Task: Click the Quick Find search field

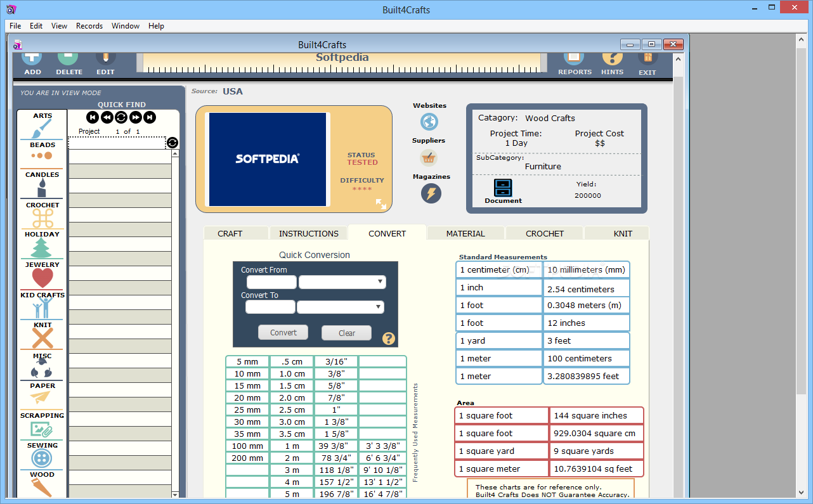Action: pyautogui.click(x=117, y=143)
